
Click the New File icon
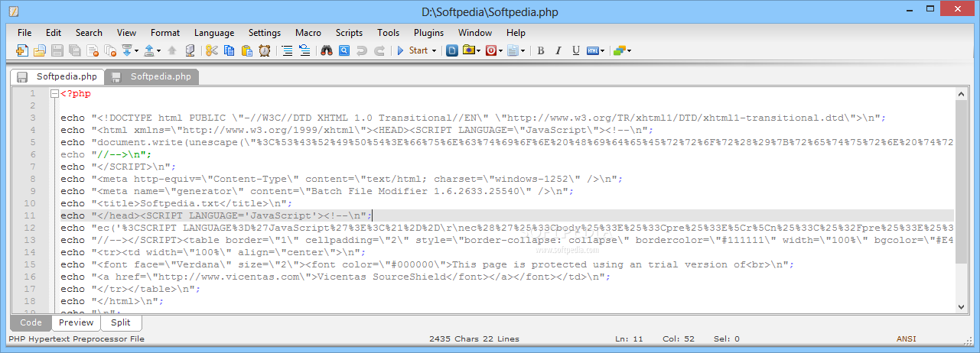click(22, 50)
